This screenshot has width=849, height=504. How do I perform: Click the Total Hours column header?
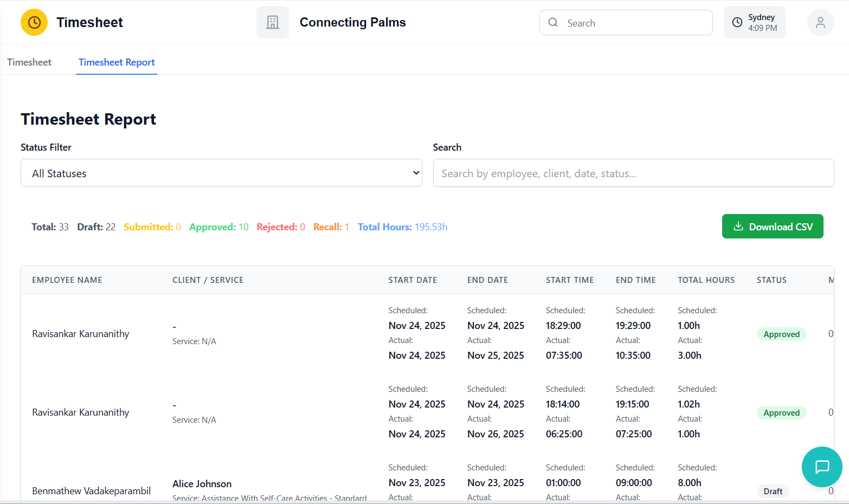coord(706,280)
